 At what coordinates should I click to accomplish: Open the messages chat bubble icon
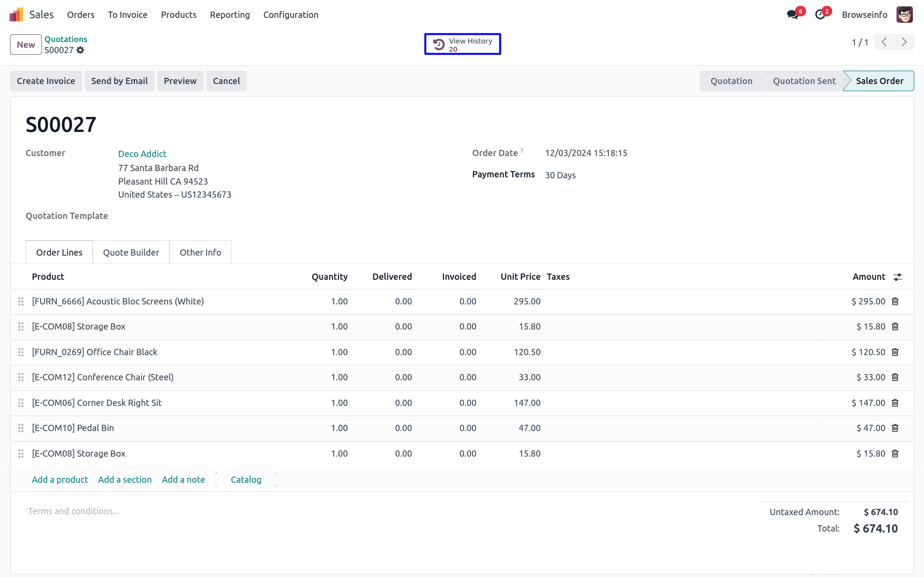pyautogui.click(x=792, y=15)
